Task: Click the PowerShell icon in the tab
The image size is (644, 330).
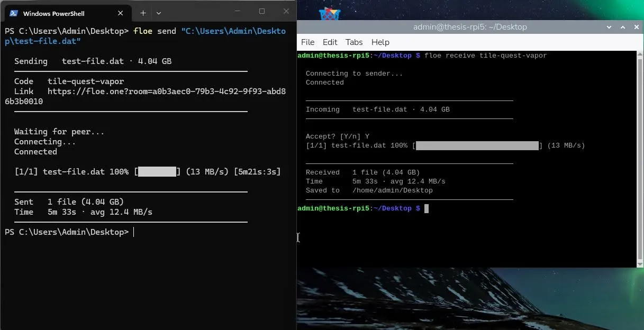Action: click(x=14, y=13)
